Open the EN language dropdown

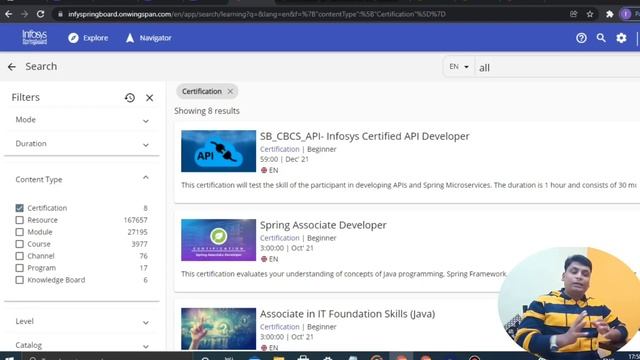click(x=459, y=67)
